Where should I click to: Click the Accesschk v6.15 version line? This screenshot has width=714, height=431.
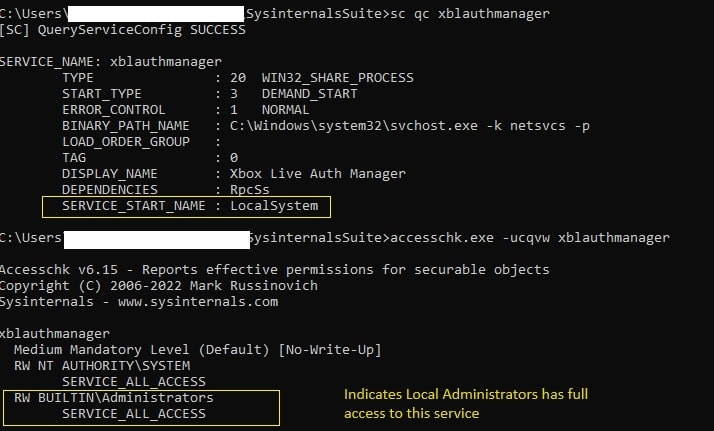(274, 269)
